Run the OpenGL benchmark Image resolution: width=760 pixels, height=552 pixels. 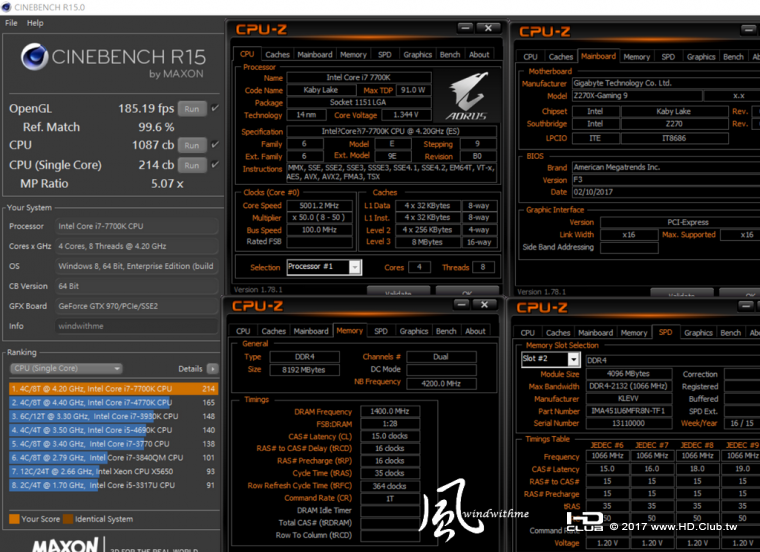click(x=192, y=108)
